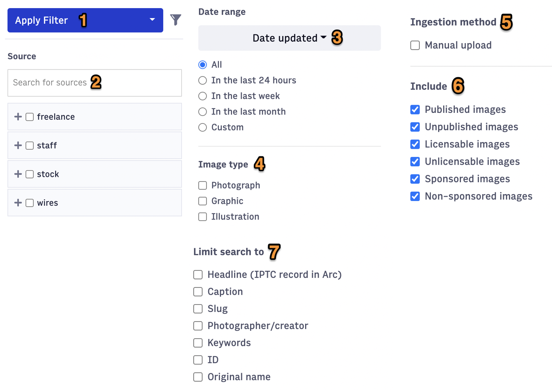Check the wires source checkbox

point(30,203)
